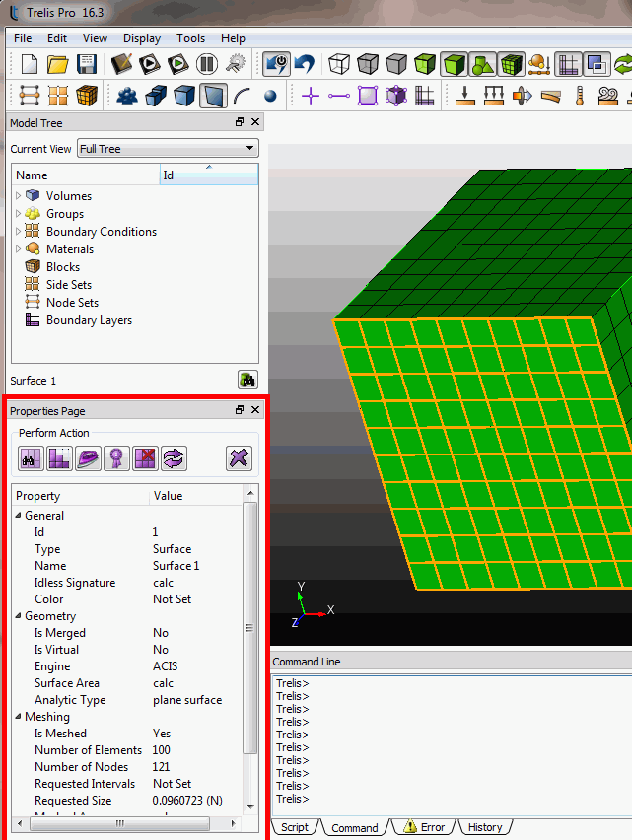Viewport: 632px width, 840px height.
Task: Click the properties horizontal scrollbar
Action: click(120, 823)
